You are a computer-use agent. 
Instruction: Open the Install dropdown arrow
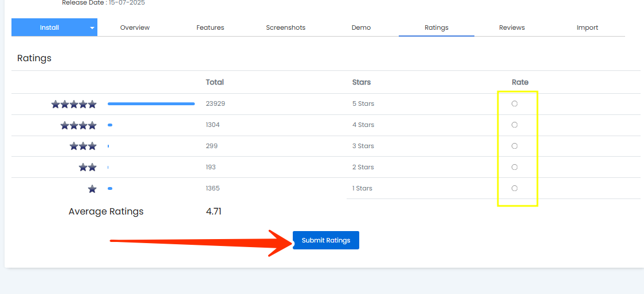(92, 28)
